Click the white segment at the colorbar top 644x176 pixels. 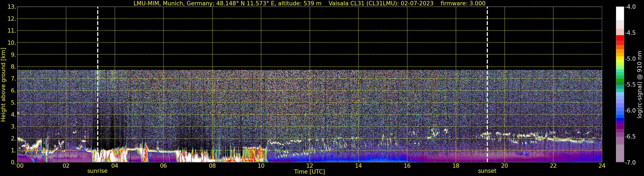tap(620, 13)
